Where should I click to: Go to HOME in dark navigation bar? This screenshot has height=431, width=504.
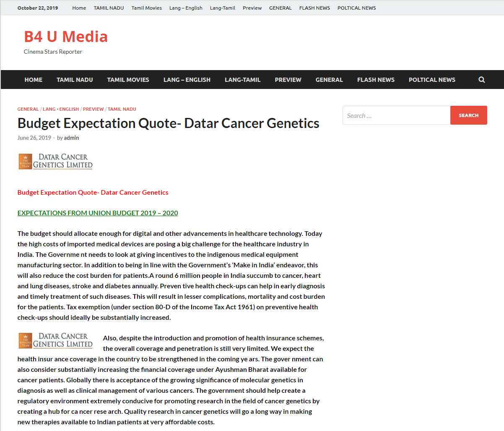tap(34, 80)
